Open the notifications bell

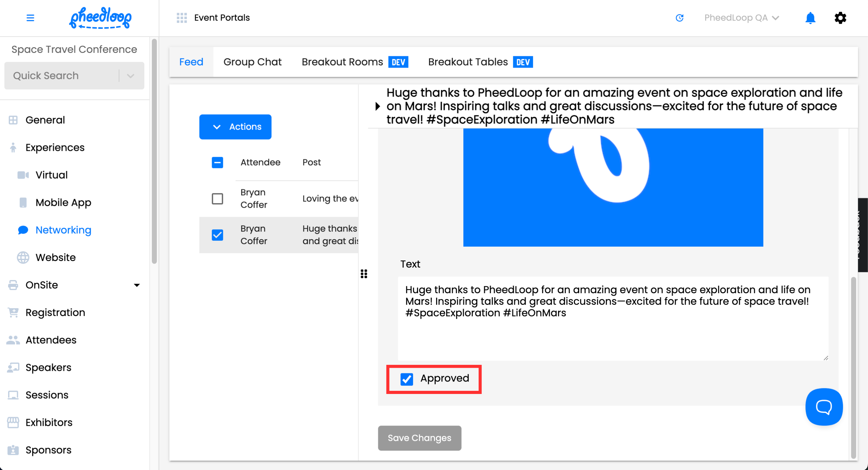point(810,18)
